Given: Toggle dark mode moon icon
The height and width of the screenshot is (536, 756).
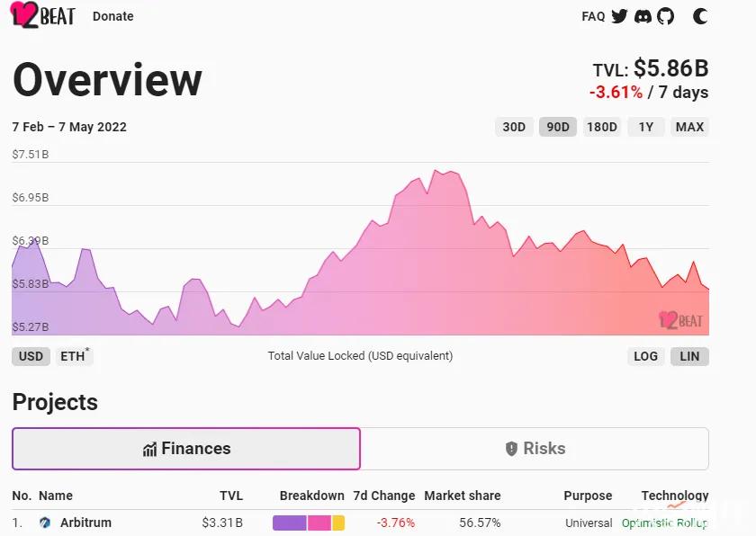Looking at the screenshot, I should [700, 16].
